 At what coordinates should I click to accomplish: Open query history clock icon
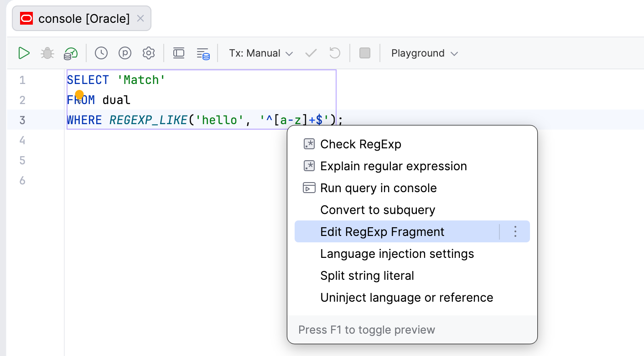pos(101,53)
